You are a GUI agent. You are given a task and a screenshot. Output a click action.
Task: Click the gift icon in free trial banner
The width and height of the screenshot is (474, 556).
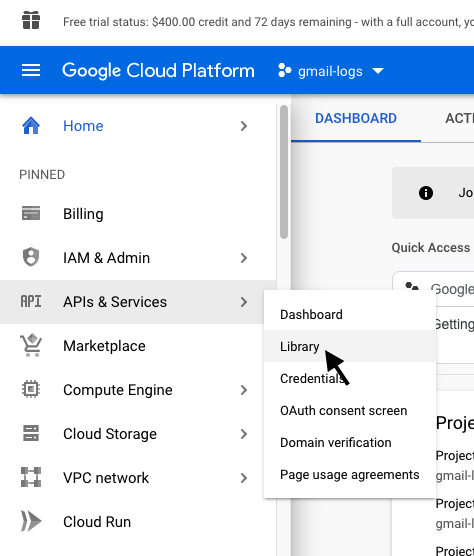tap(31, 20)
